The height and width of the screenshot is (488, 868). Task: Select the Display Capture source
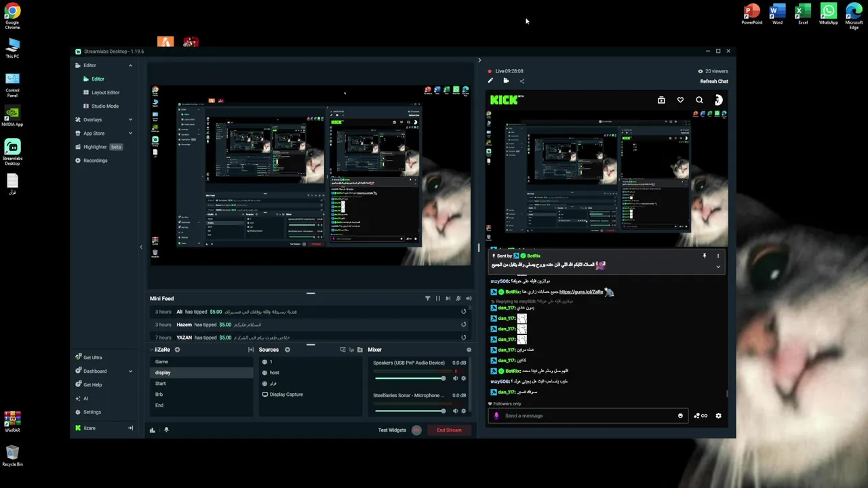pos(311,394)
